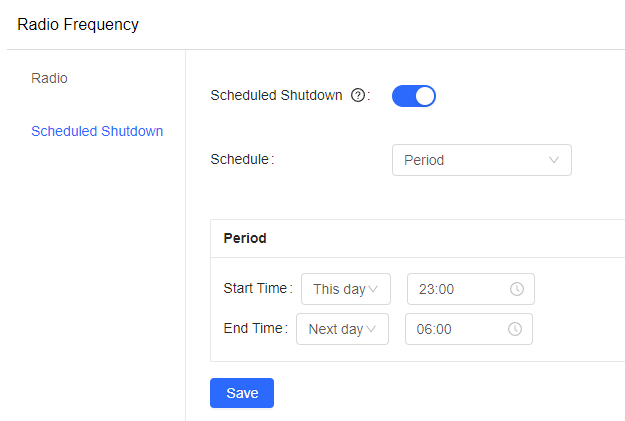Click the chevron arrow beside This day

click(373, 289)
